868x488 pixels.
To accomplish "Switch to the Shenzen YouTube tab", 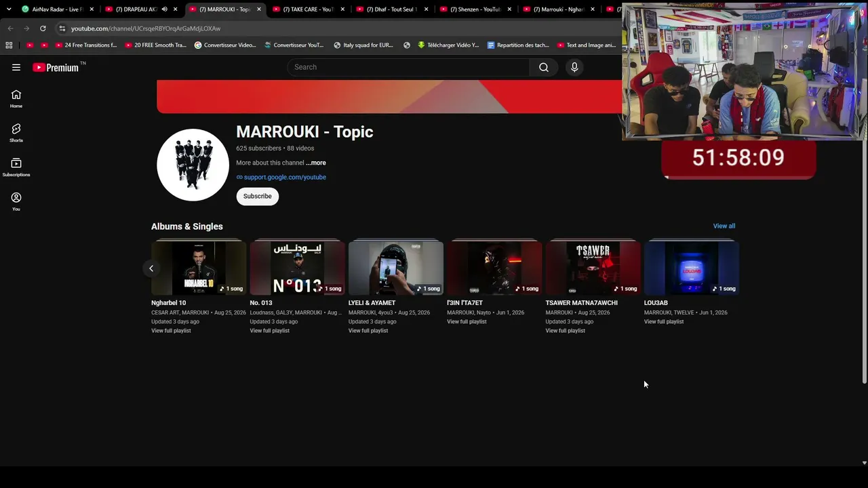I will coord(475,9).
